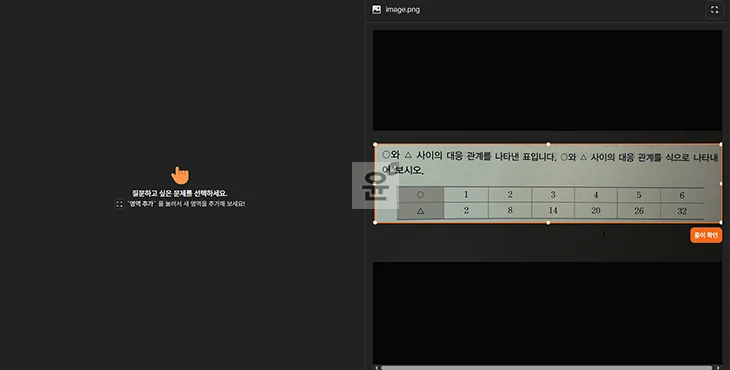Viewport: 730px width, 370px height.
Task: Click the cell 6 in the ○ row
Action: [682, 195]
